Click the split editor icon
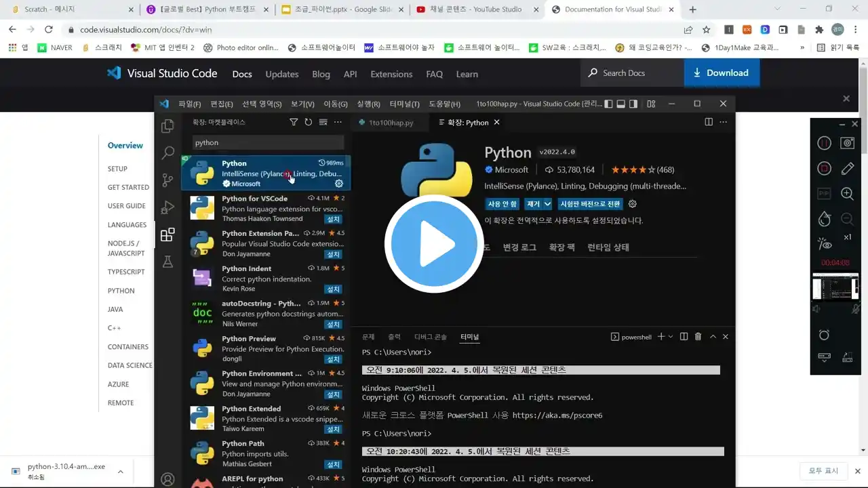This screenshot has width=868, height=488. point(709,122)
